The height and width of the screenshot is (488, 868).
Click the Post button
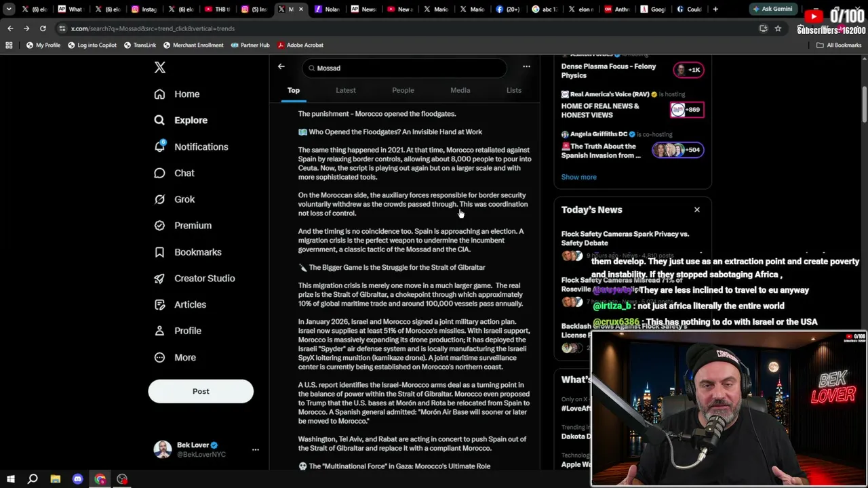pyautogui.click(x=201, y=391)
